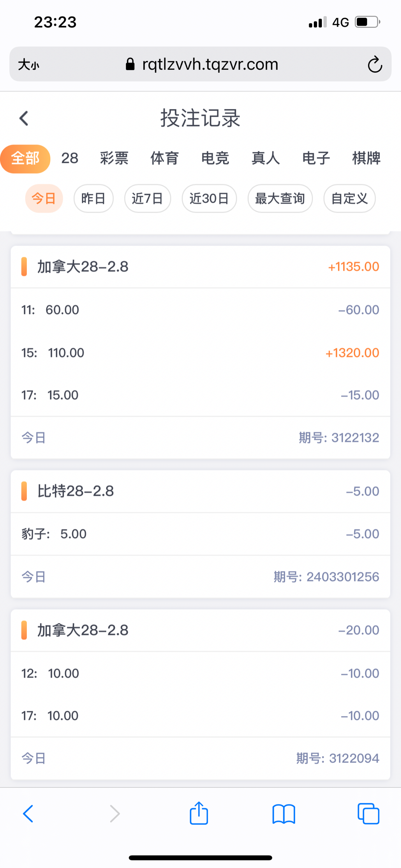The image size is (401, 868).
Task: Switch to the 彩票 tab
Action: coord(114,158)
